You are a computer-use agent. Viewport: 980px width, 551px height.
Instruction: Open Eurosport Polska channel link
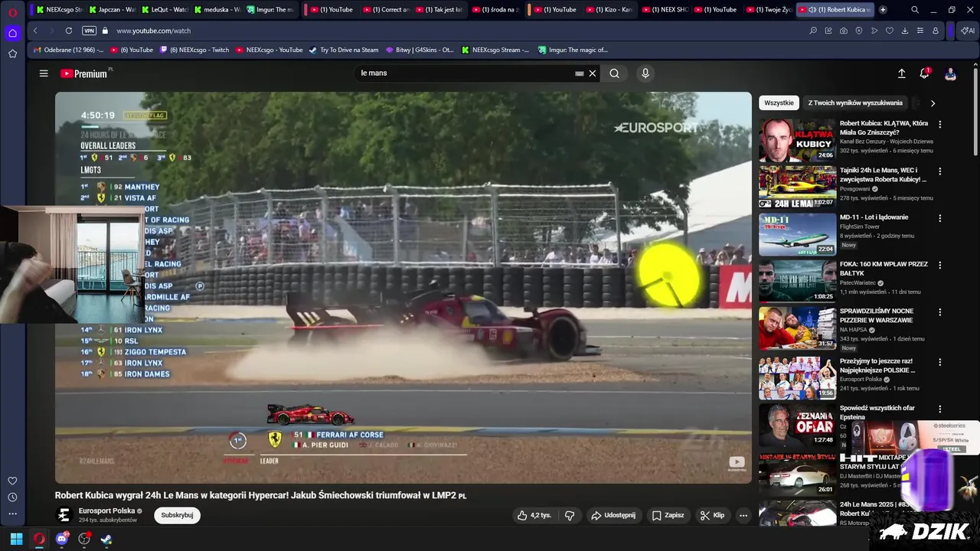coord(106,510)
